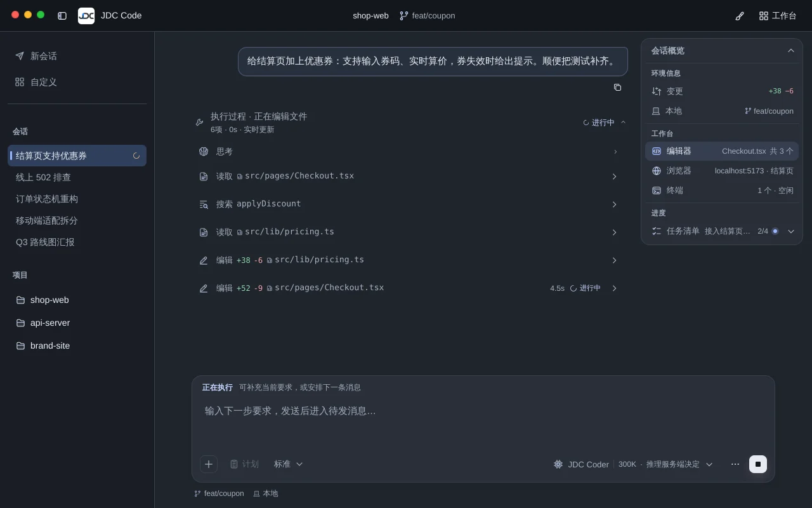Click the 本地 feat/coupon environment row

pos(722,111)
